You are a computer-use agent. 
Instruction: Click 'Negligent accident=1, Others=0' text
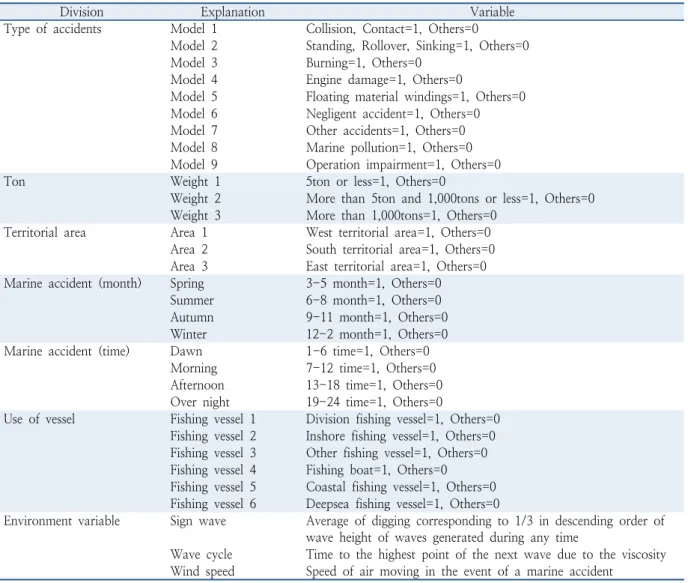point(393,114)
